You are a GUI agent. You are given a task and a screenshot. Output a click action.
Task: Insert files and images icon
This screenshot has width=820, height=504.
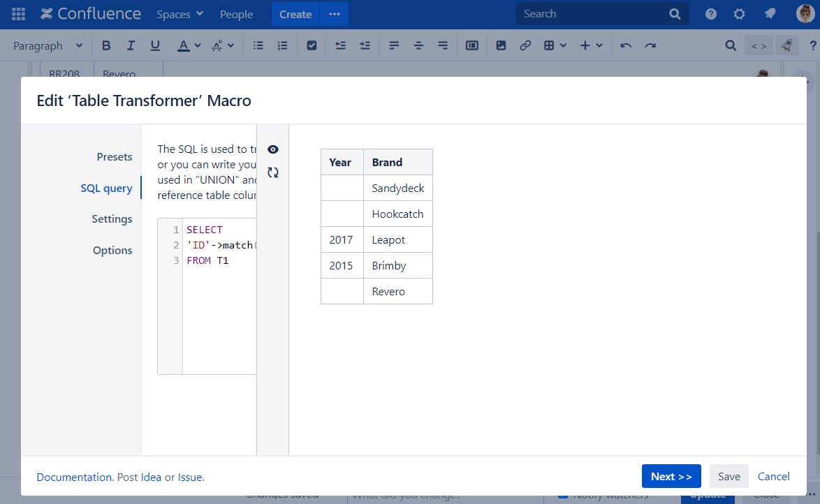(501, 45)
